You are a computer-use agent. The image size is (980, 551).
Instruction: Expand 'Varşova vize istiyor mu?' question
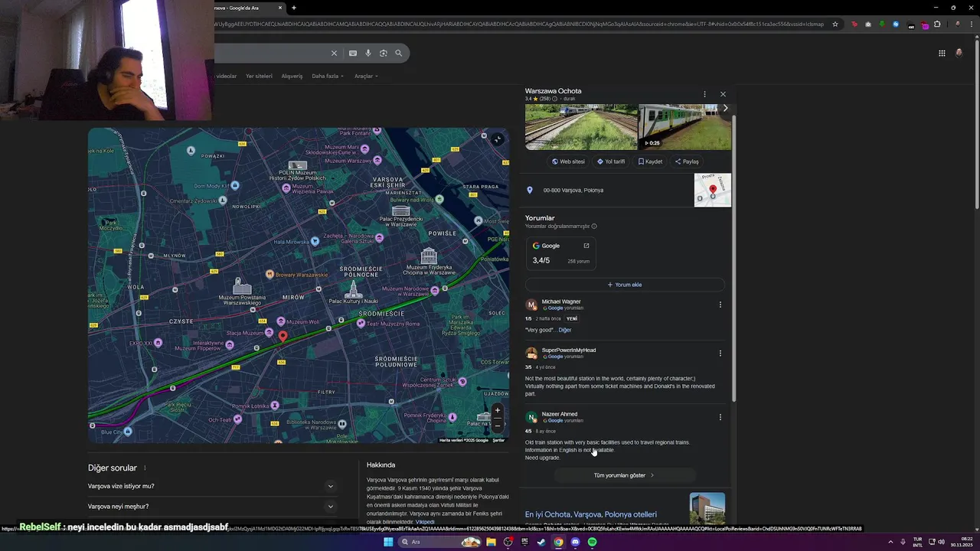[x=211, y=486]
